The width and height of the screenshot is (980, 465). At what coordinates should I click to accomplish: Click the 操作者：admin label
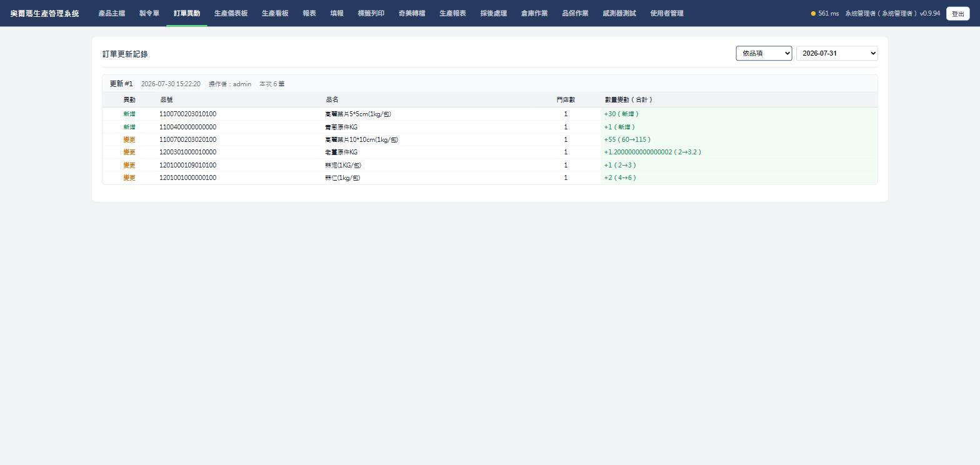click(x=230, y=84)
